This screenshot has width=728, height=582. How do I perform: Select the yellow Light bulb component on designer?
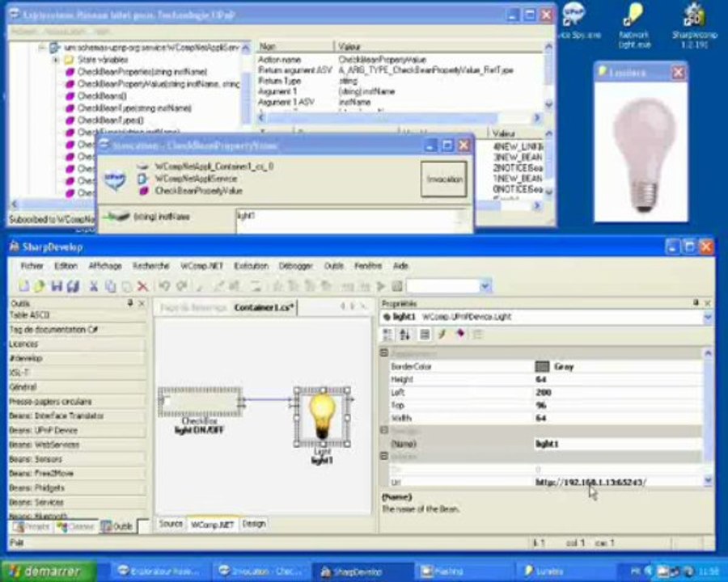point(323,417)
